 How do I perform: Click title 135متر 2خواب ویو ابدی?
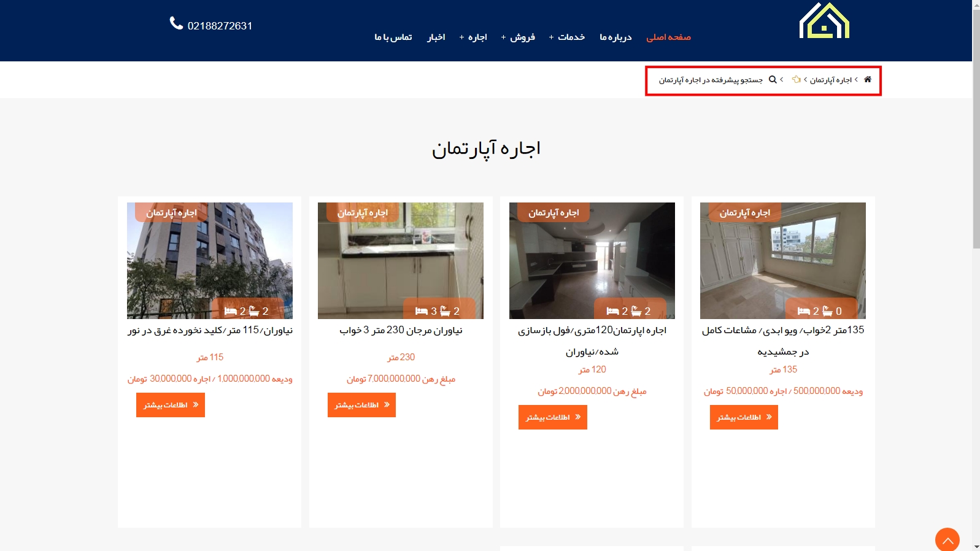(783, 341)
